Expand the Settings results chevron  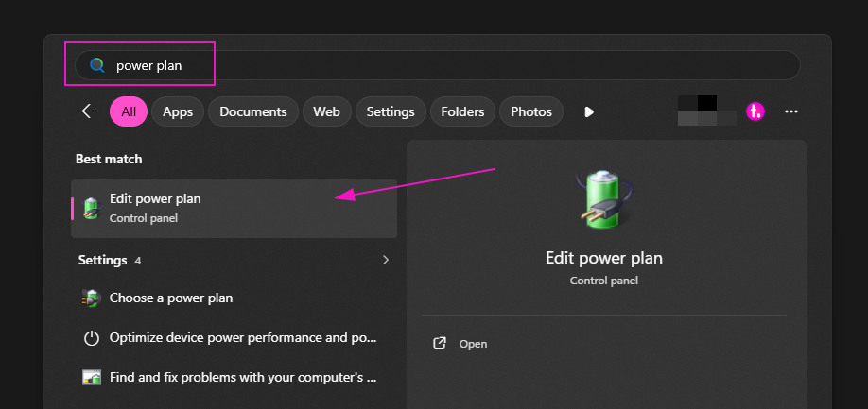pos(386,260)
